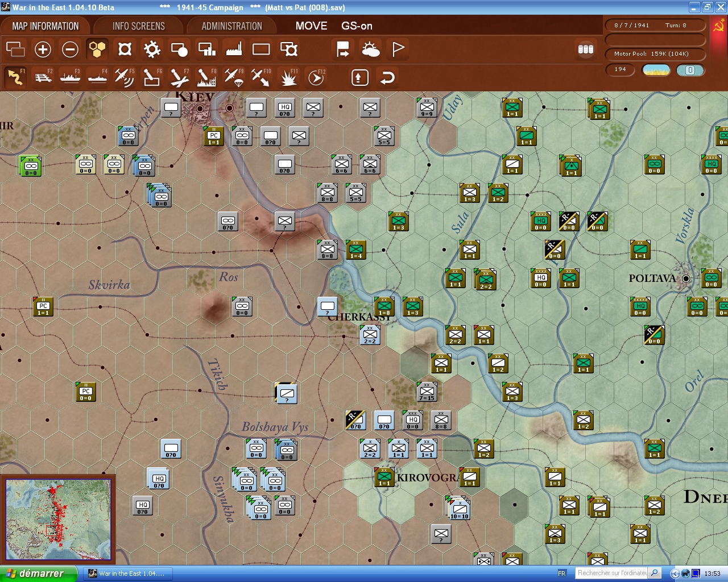Screen dimensions: 728x582
Task: Click the boxed up-arrow icon
Action: (x=359, y=77)
